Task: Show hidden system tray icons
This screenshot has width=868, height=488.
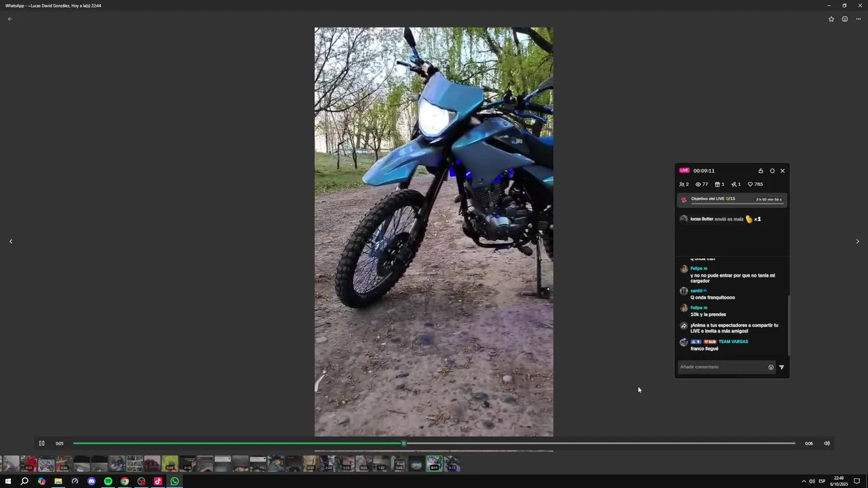Action: (804, 481)
